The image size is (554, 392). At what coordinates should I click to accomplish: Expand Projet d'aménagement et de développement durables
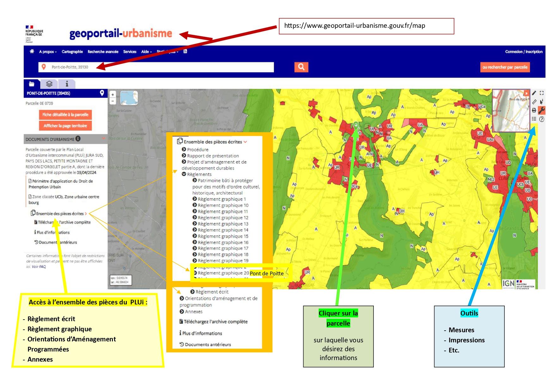pos(214,165)
